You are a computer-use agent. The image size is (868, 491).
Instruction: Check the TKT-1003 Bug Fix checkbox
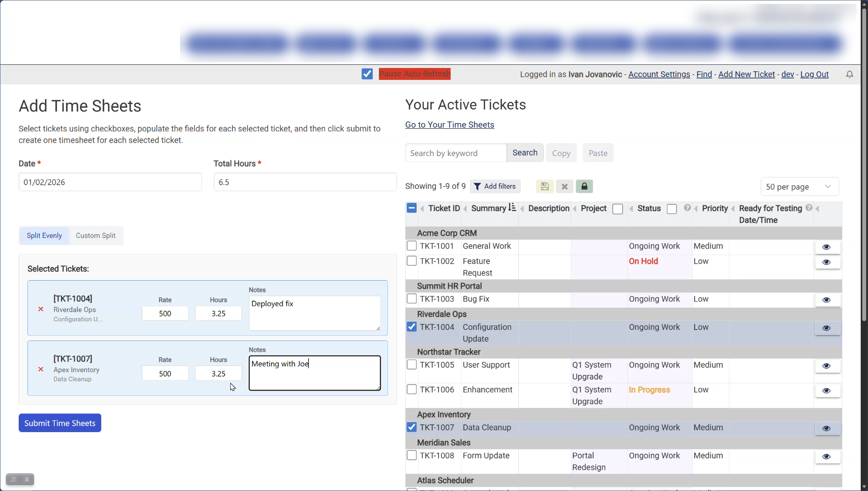pyautogui.click(x=412, y=299)
